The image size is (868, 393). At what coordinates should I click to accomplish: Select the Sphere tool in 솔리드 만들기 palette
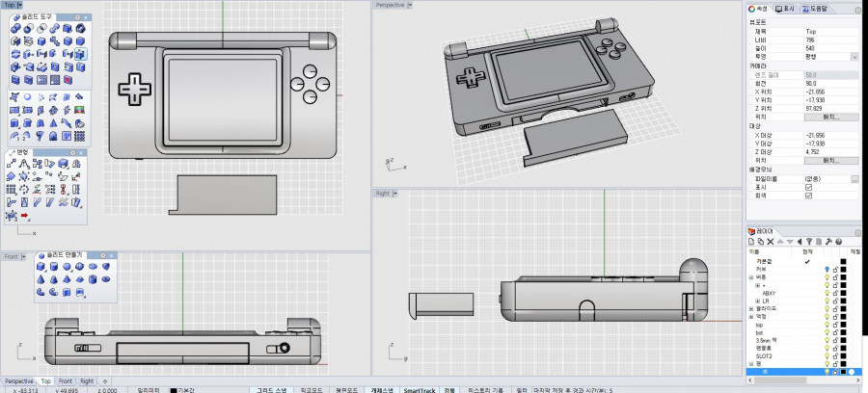(67, 267)
